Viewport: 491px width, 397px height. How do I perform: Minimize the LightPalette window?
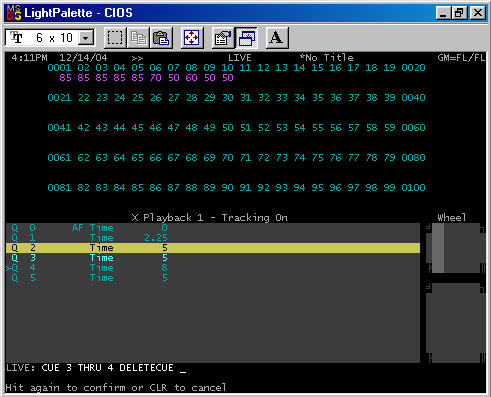[x=443, y=13]
